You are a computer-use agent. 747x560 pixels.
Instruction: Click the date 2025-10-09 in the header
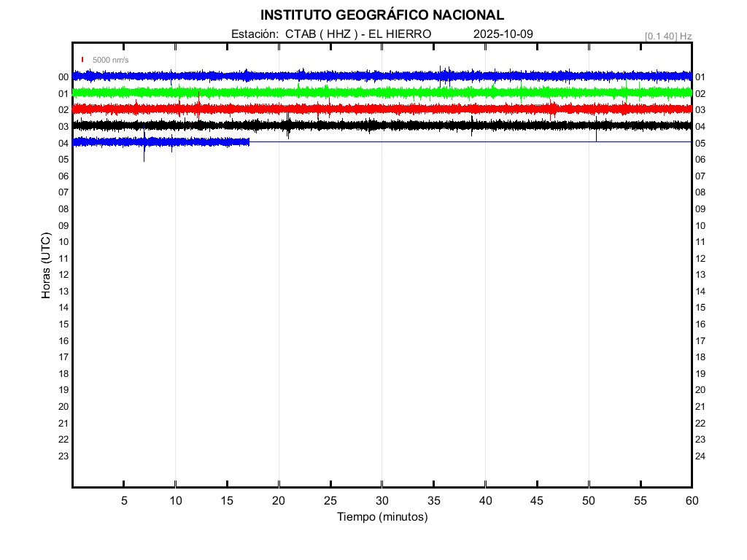point(503,34)
